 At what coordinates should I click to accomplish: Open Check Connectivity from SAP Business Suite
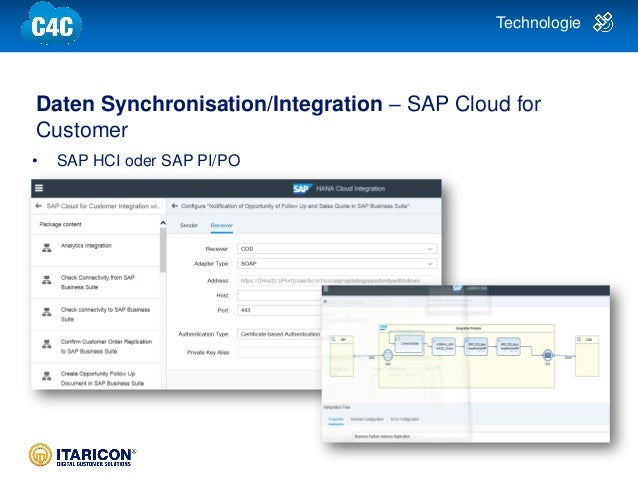pyautogui.click(x=96, y=282)
